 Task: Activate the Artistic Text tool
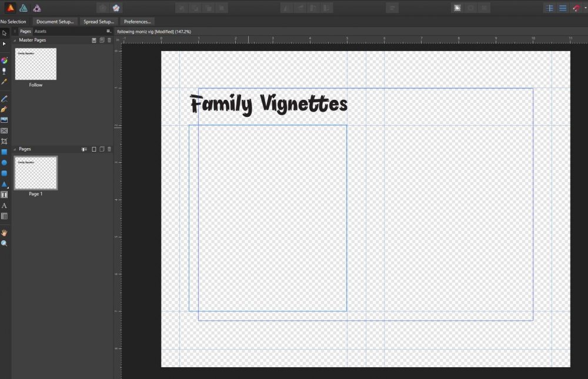pyautogui.click(x=4, y=206)
